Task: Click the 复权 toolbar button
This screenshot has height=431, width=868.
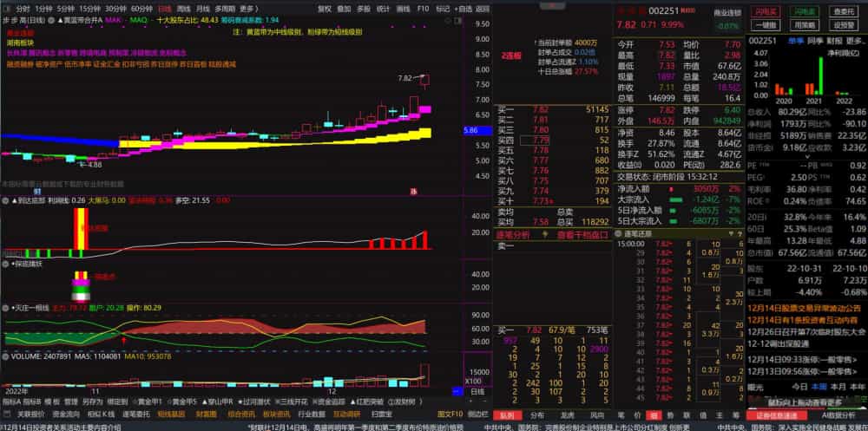Action: coord(325,9)
